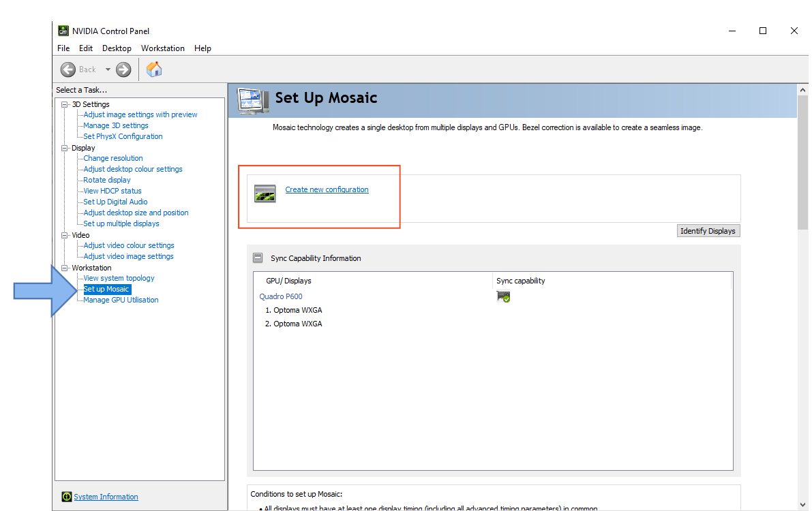Collapse the Sync Capability Information section

pyautogui.click(x=258, y=258)
